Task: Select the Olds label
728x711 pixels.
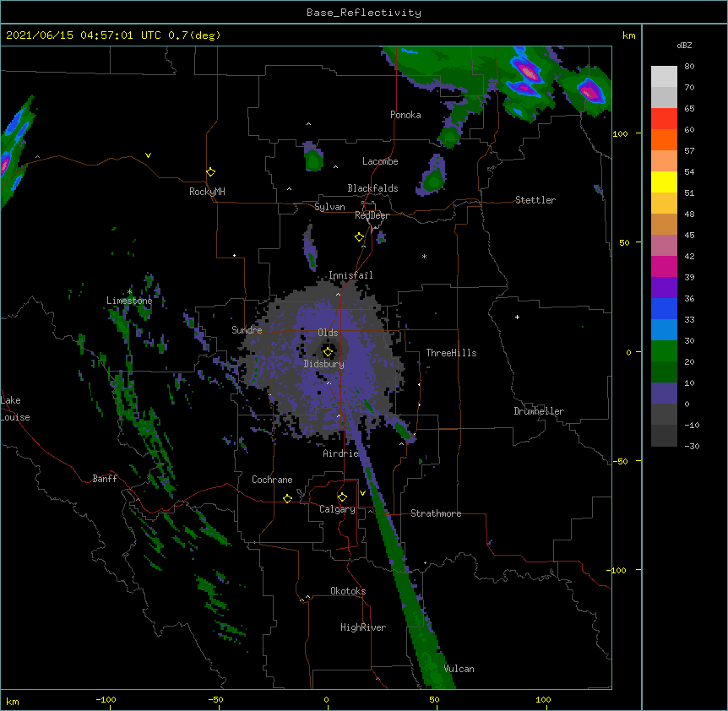Action: 328,333
